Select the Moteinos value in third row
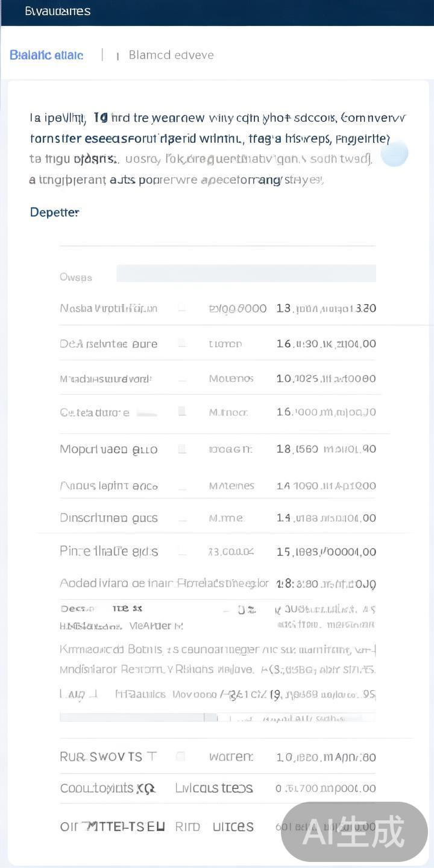434x868 pixels. [231, 379]
